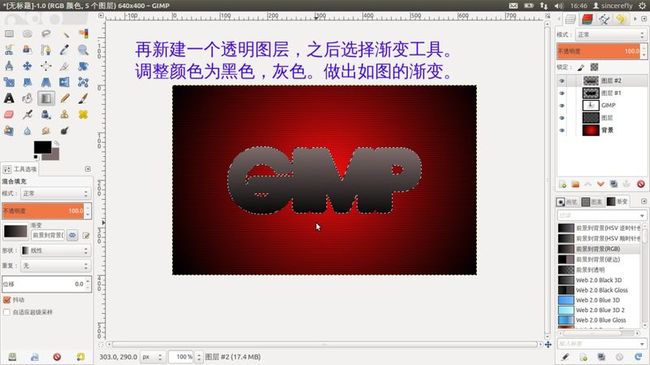Select the Fuzzy Select wand tool
The height and width of the screenshot is (365, 650).
pyautogui.click(x=65, y=34)
